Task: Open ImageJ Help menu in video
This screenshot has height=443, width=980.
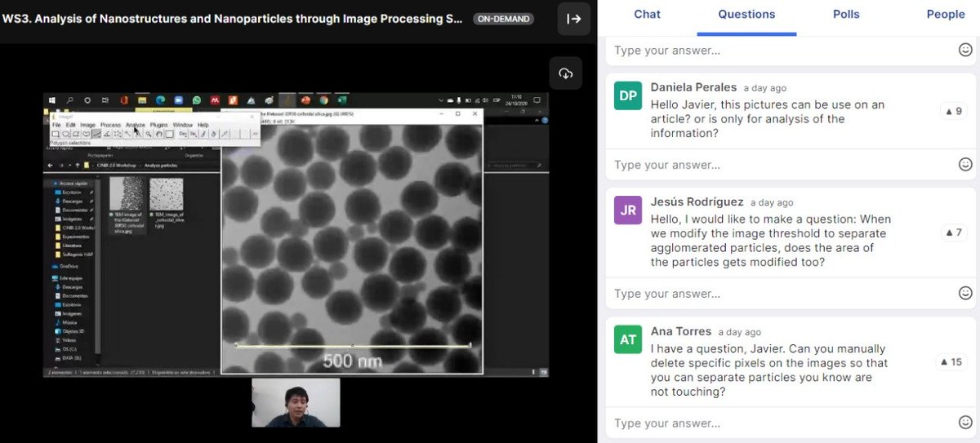Action: pyautogui.click(x=203, y=125)
